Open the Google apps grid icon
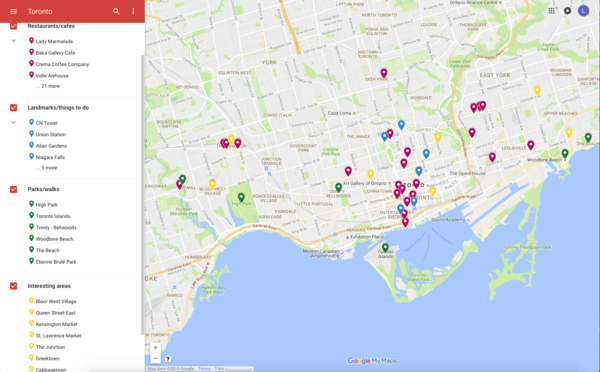Image resolution: width=600 pixels, height=372 pixels. [x=551, y=11]
